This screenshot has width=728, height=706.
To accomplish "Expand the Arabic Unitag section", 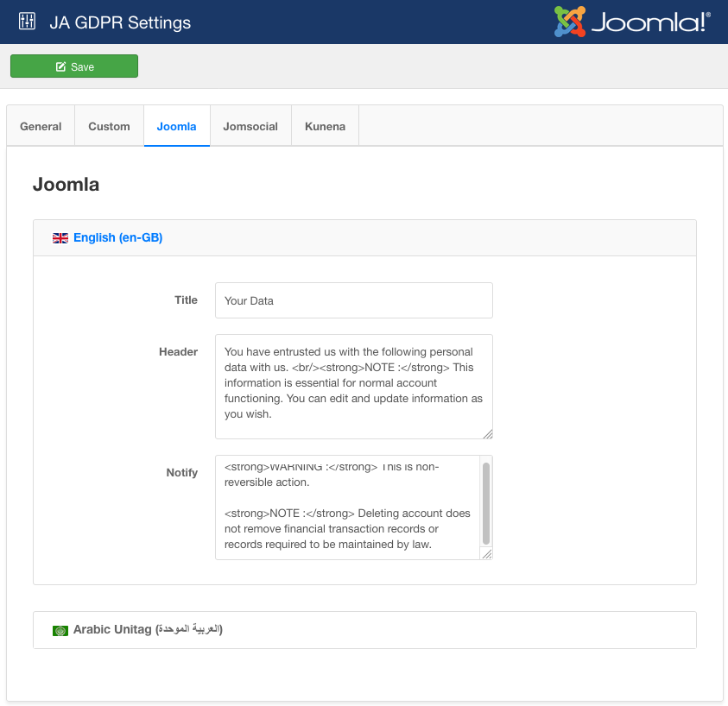I will 148,630.
